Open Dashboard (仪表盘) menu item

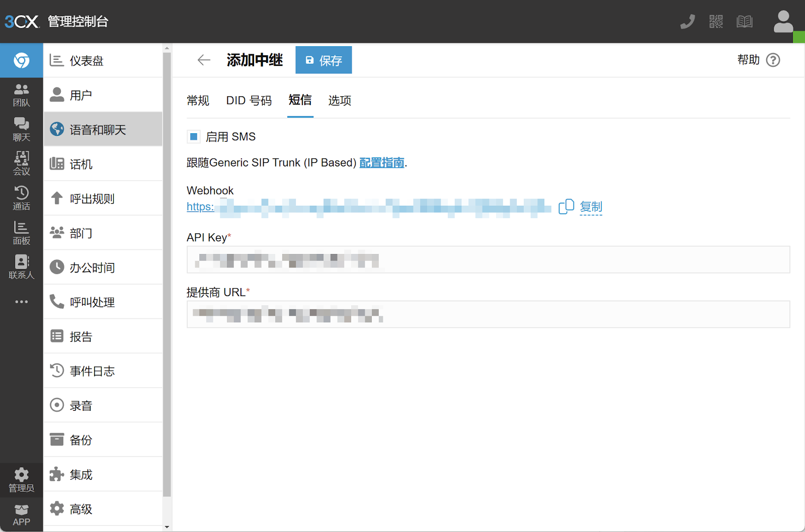103,60
